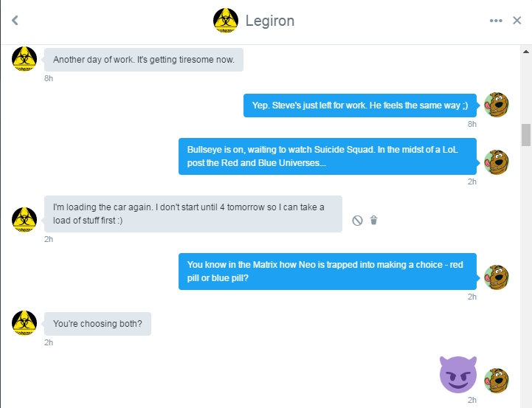Select the 'Another day of work' message bubble
The image size is (532, 408).
pos(144,60)
